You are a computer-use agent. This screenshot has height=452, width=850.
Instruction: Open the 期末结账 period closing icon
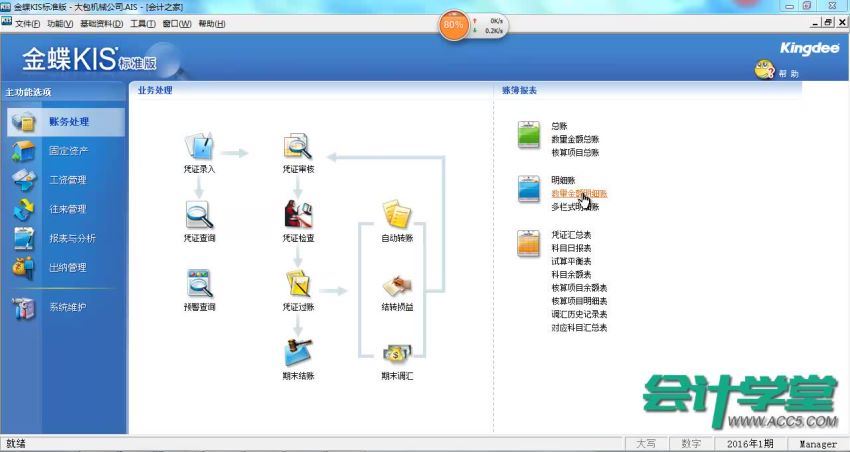point(298,353)
